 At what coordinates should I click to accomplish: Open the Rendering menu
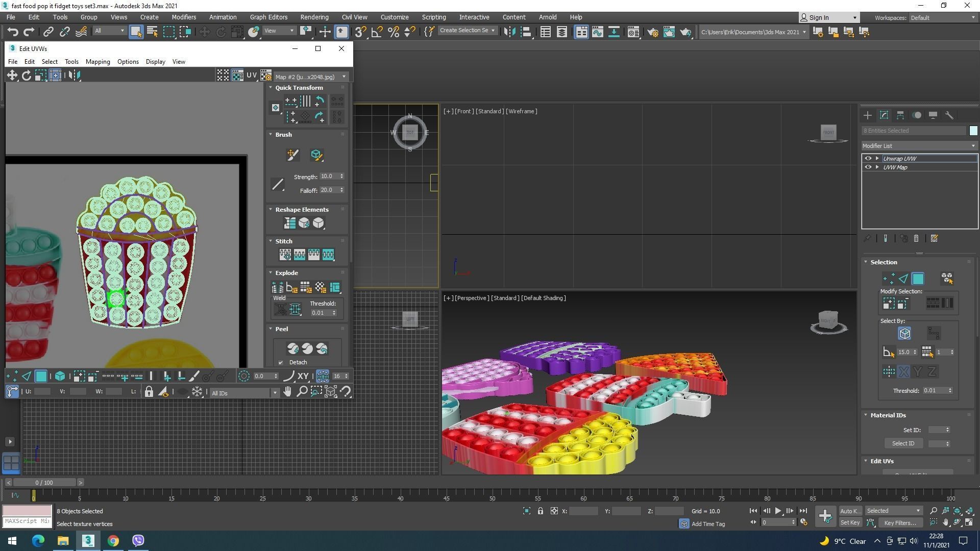click(314, 17)
